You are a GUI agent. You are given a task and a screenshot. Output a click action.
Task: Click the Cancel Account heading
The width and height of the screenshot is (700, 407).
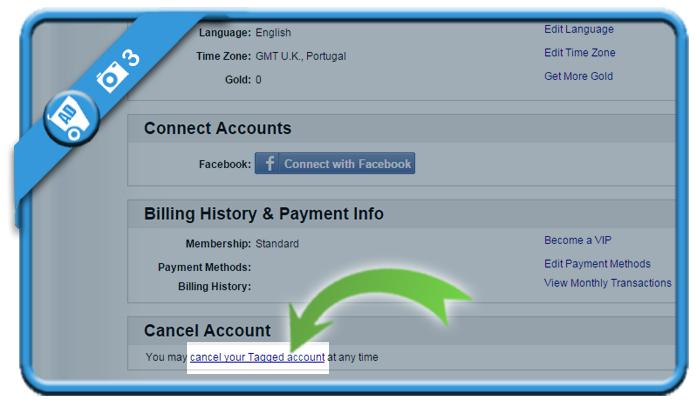[x=207, y=331]
